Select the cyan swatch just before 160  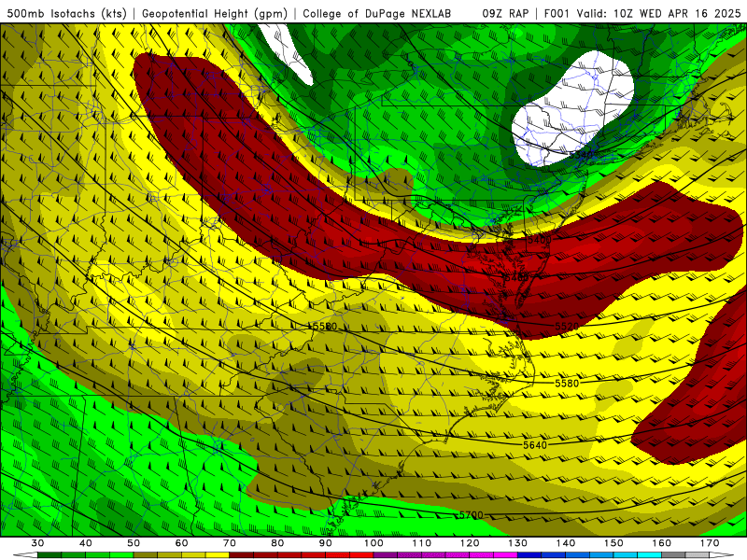(x=650, y=555)
